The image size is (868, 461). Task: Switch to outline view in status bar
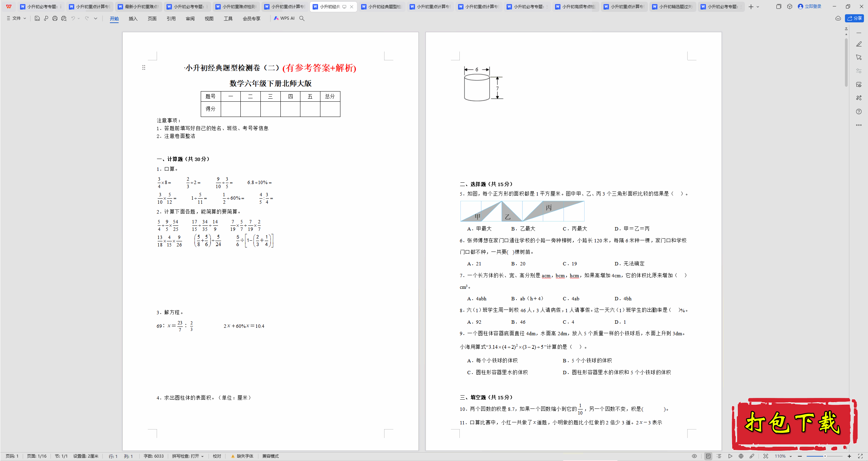coord(719,456)
